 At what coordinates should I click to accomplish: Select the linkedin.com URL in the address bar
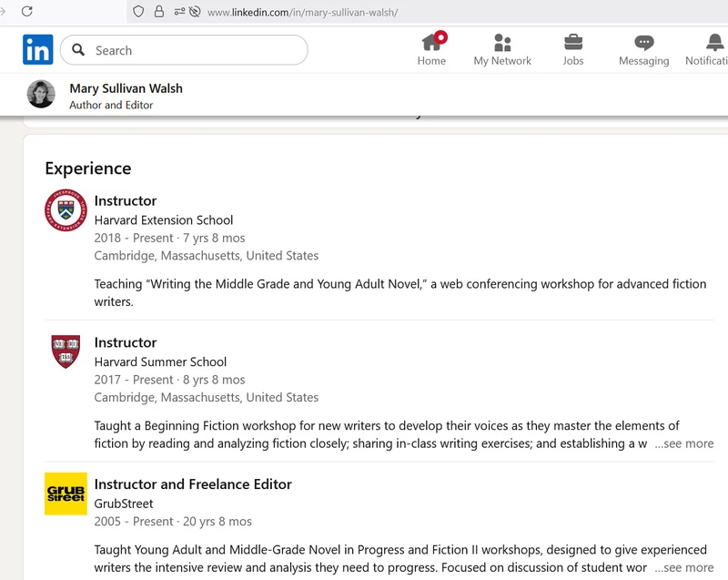coord(303,13)
